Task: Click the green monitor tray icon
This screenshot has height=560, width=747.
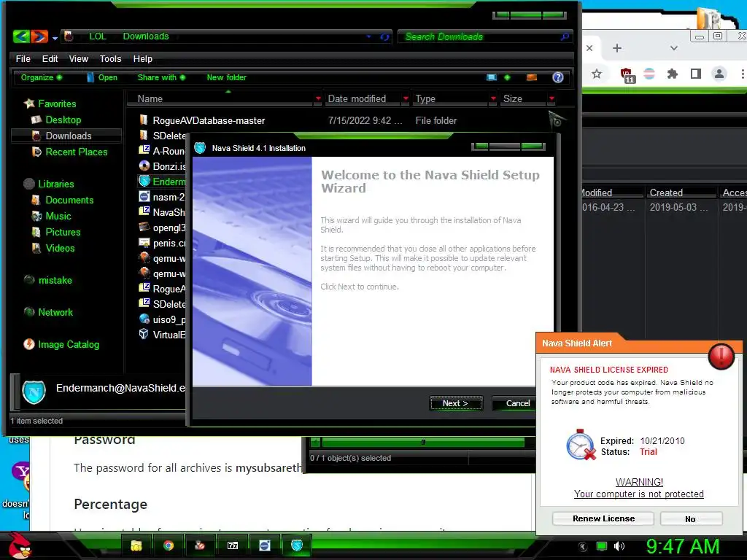Action: (x=602, y=546)
